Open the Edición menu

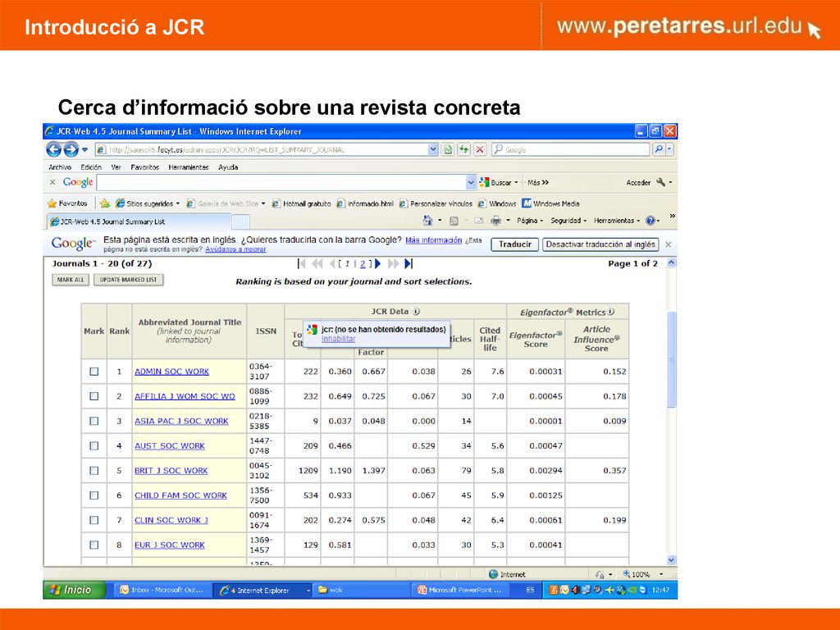click(x=91, y=167)
